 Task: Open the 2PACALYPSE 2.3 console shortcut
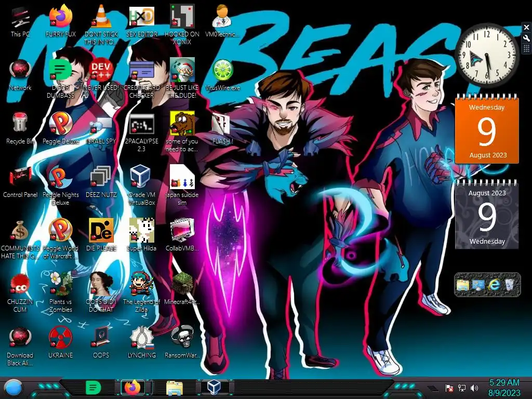[142, 132]
